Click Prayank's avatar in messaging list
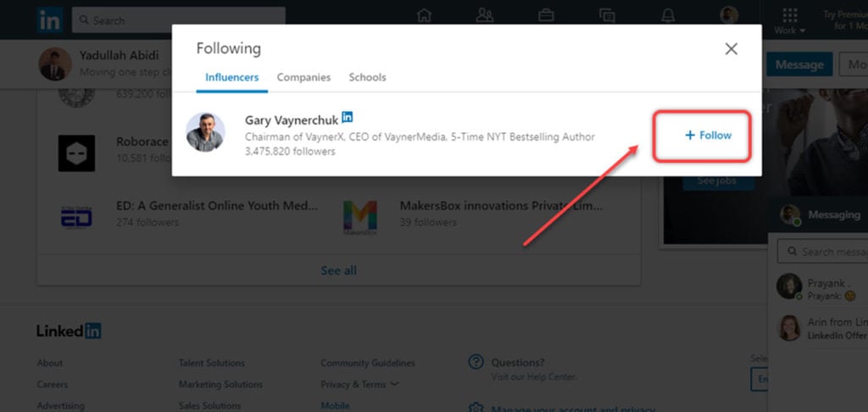Image resolution: width=868 pixels, height=412 pixels. click(x=789, y=287)
